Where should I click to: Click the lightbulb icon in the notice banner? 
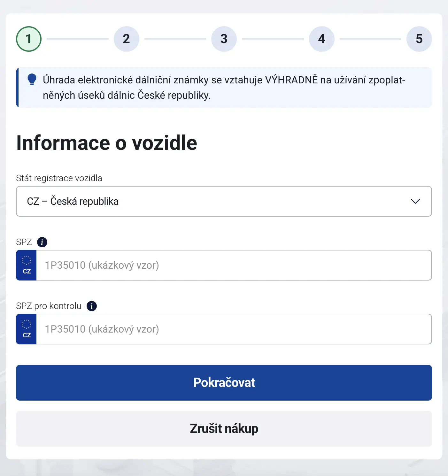[32, 79]
